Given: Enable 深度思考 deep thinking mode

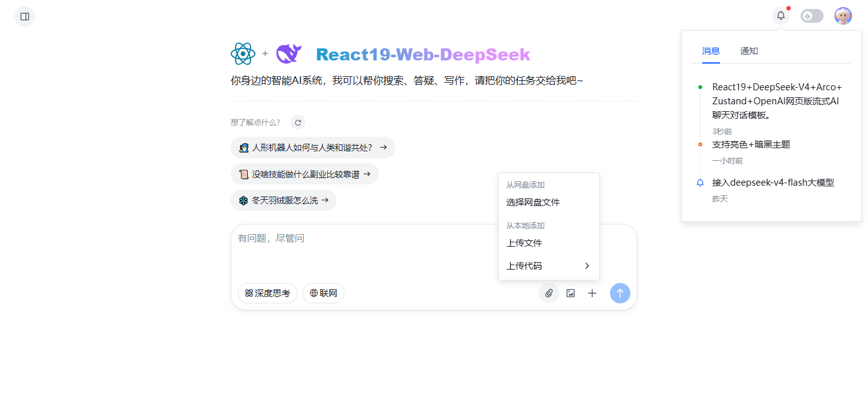Looking at the screenshot, I should [268, 293].
